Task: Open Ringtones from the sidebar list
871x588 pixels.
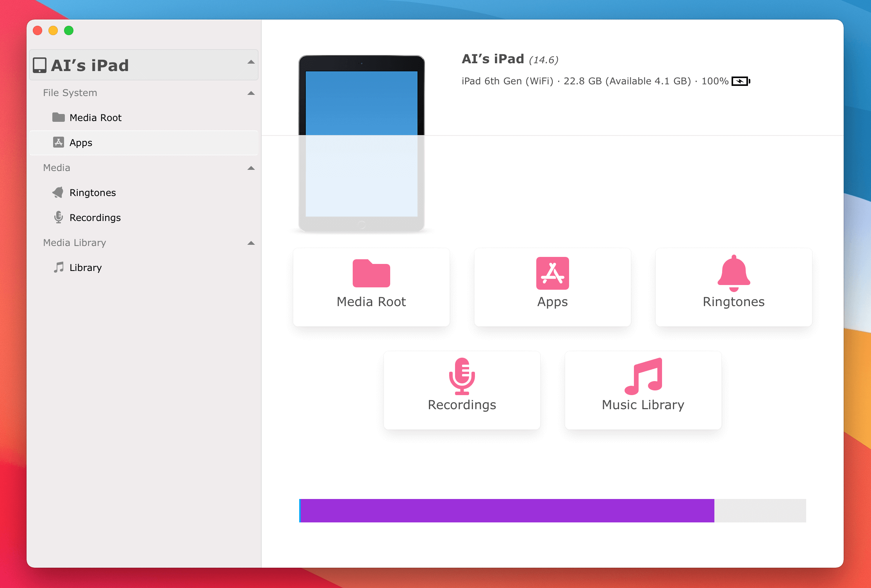Action: click(x=144, y=192)
